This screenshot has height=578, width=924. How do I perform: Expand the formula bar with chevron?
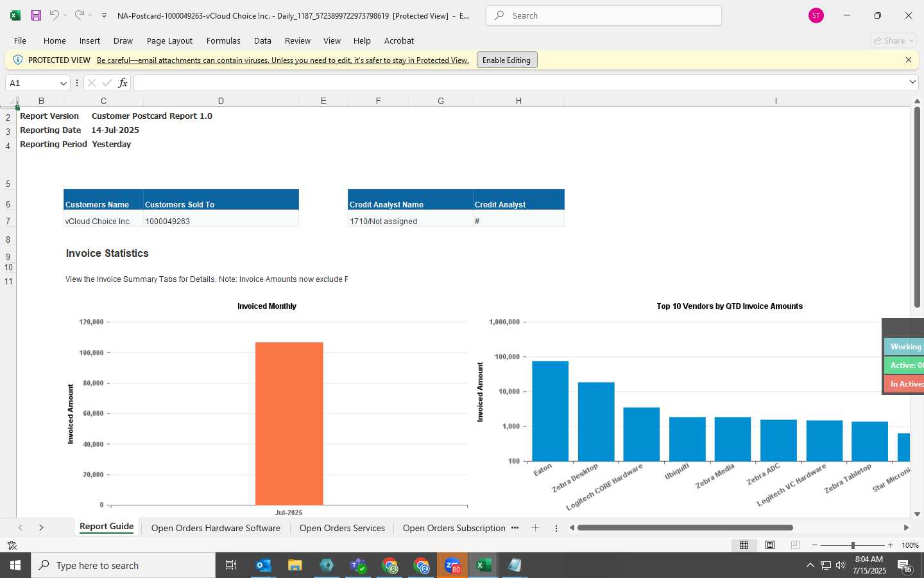tap(912, 82)
